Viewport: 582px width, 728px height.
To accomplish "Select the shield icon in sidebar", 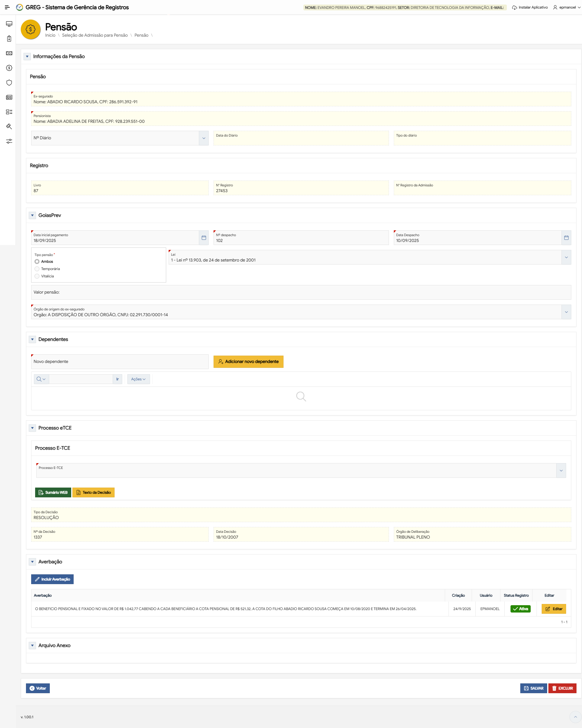I will (9, 83).
